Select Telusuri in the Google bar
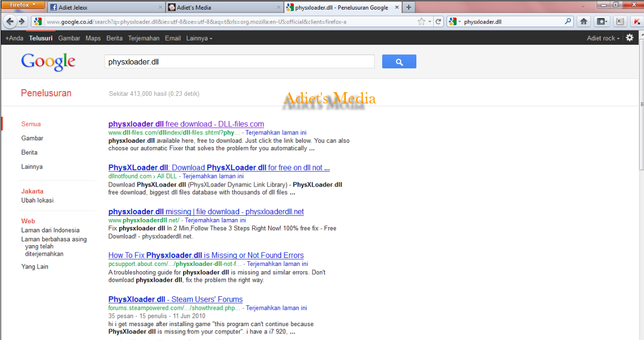 click(x=41, y=38)
